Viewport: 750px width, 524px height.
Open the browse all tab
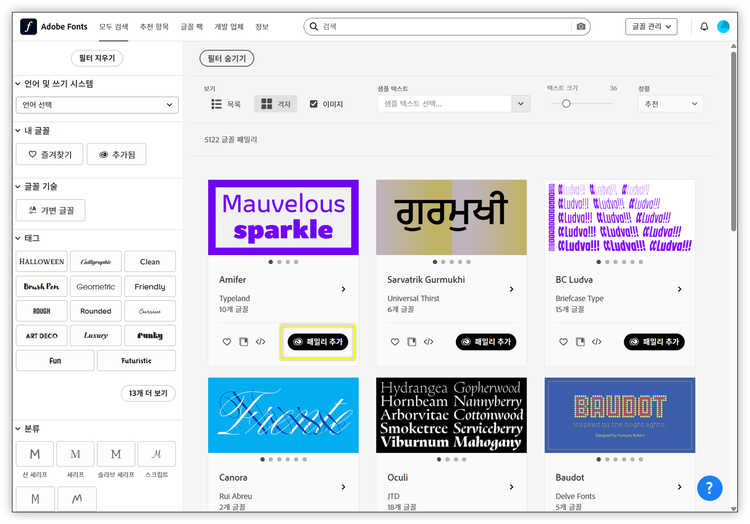point(113,26)
